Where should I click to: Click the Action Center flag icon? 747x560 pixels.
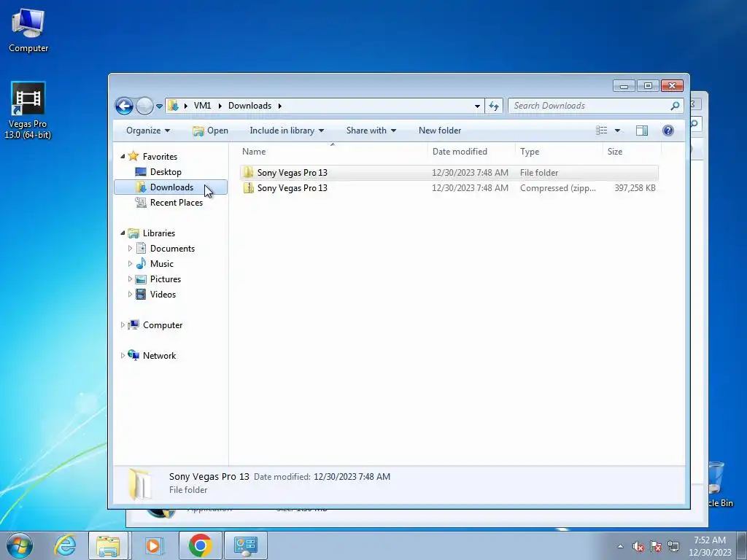[656, 546]
